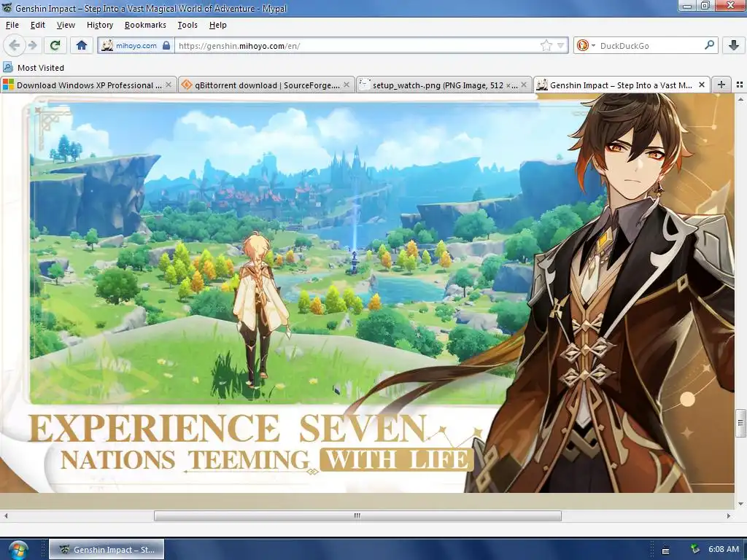
Task: Click the Mypal raccoon title bar icon
Action: [7, 8]
